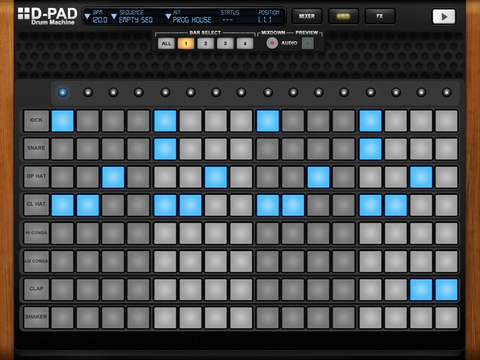Click the D-PAD Drum Machine logo
Image resolution: width=480 pixels, height=360 pixels.
pyautogui.click(x=47, y=16)
